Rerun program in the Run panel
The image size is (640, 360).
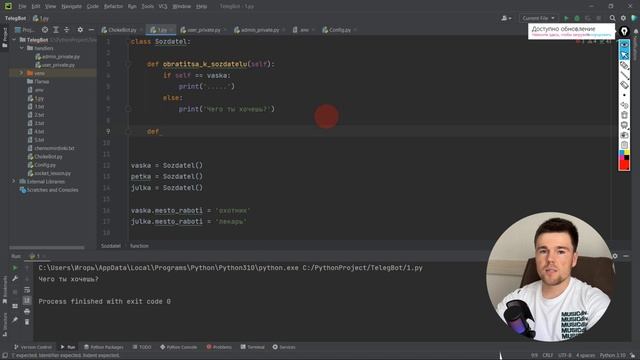click(15, 268)
